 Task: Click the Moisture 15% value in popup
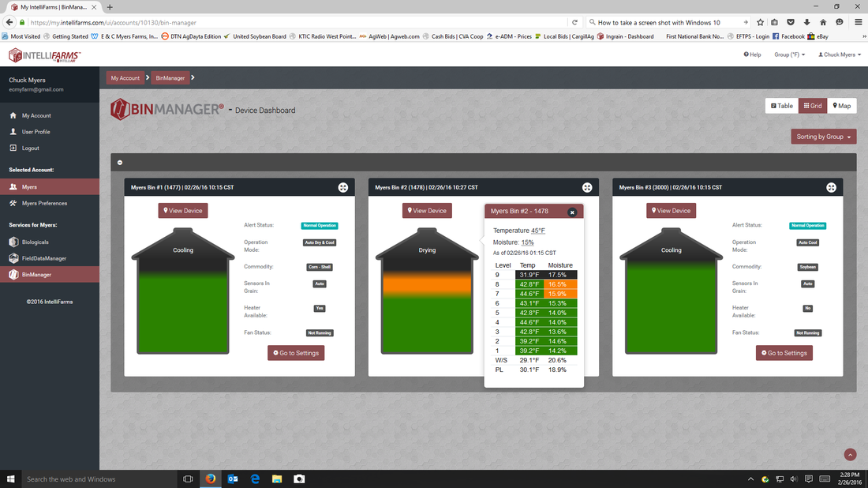point(528,242)
